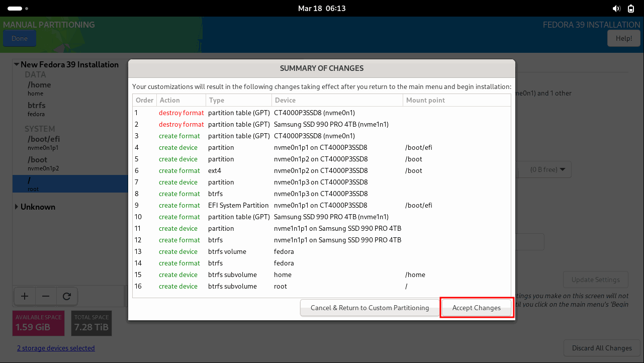This screenshot has height=363, width=644.
Task: Select the /boot/efi mount point entry
Action: click(44, 143)
